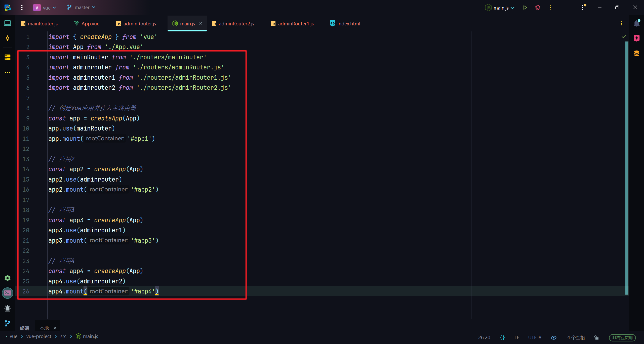This screenshot has width=644, height=344.
Task: Run main.js with the play icon
Action: 525,8
